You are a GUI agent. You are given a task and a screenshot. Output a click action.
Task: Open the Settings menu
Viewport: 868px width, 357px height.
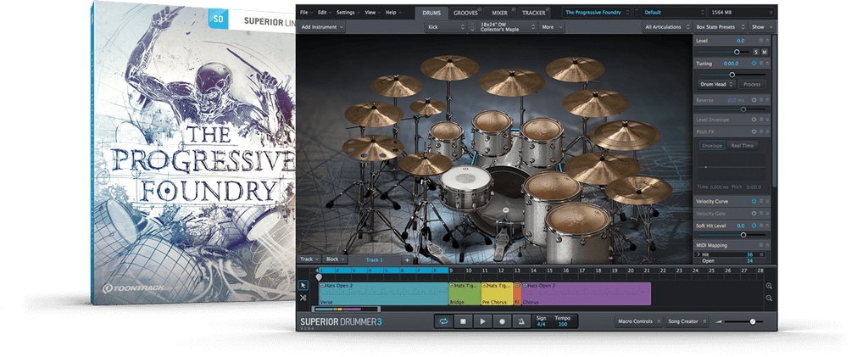coord(348,12)
